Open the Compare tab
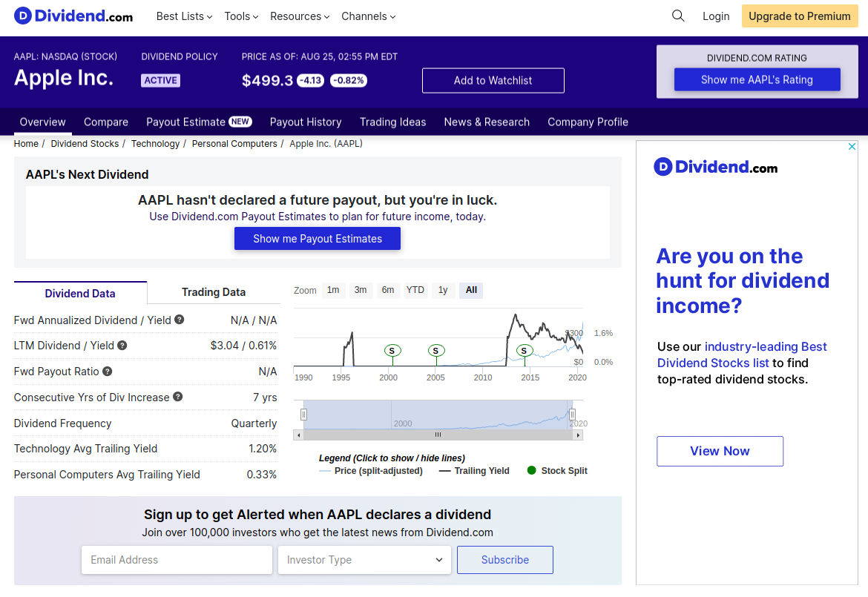Screen dimensions: 868x597 pyautogui.click(x=106, y=122)
